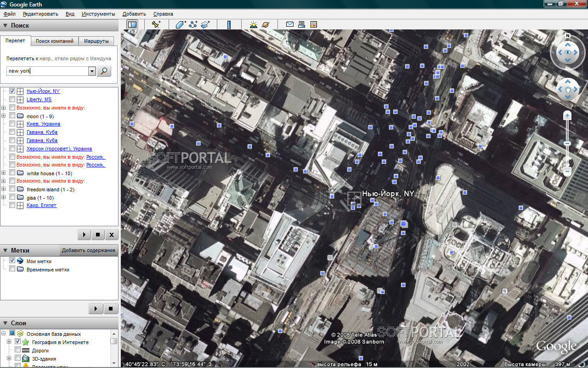Enable the 3D-здания layer checkbox

pyautogui.click(x=18, y=358)
